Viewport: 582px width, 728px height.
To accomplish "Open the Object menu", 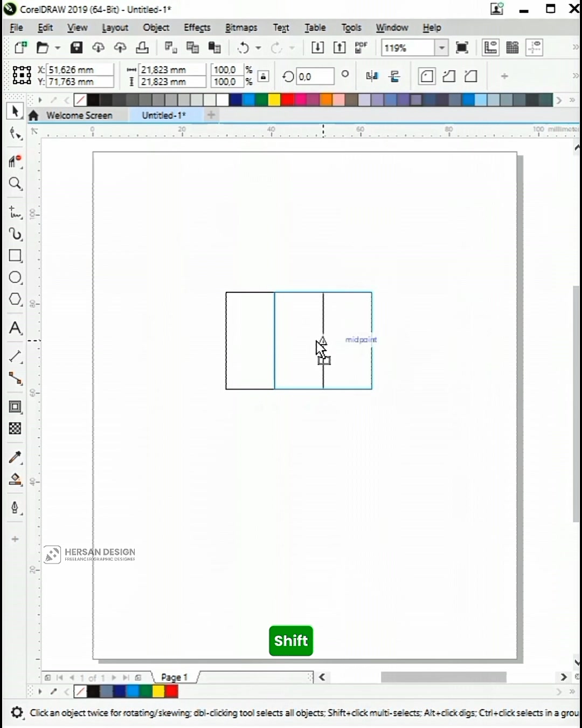I will click(x=156, y=28).
